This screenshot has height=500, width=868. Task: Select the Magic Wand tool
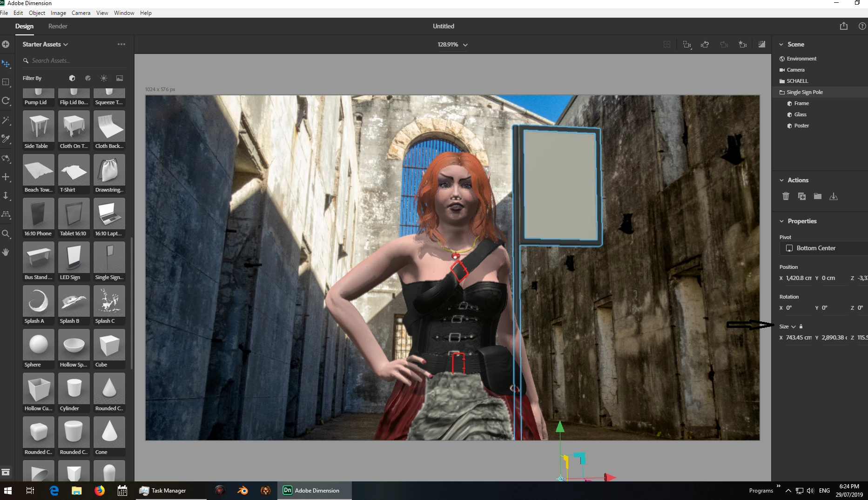(6, 120)
